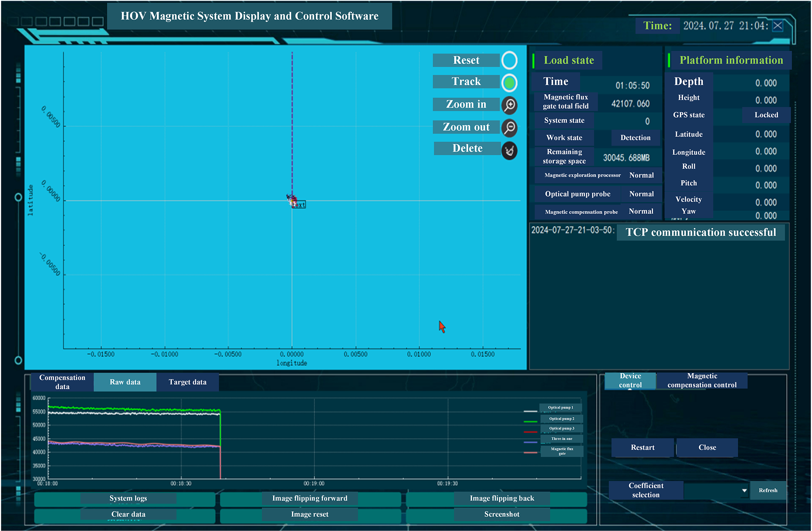Click the TCP communication successful log entry
Screen dimensions: 812x531
700,232
